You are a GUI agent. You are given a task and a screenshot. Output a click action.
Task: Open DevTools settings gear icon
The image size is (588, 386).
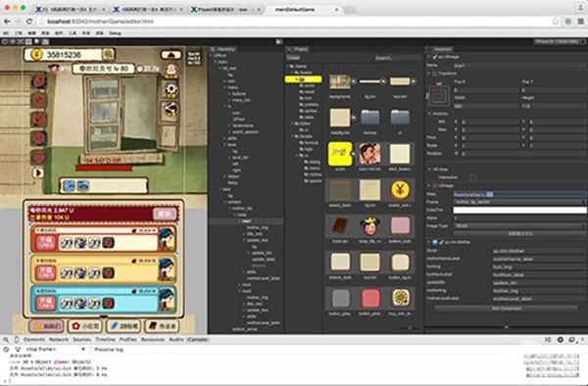[x=561, y=340]
